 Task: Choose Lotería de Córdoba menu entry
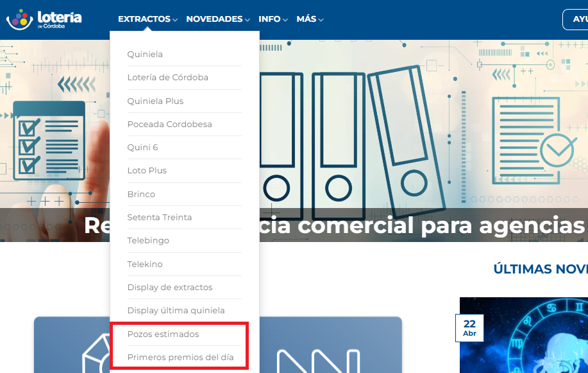point(167,78)
